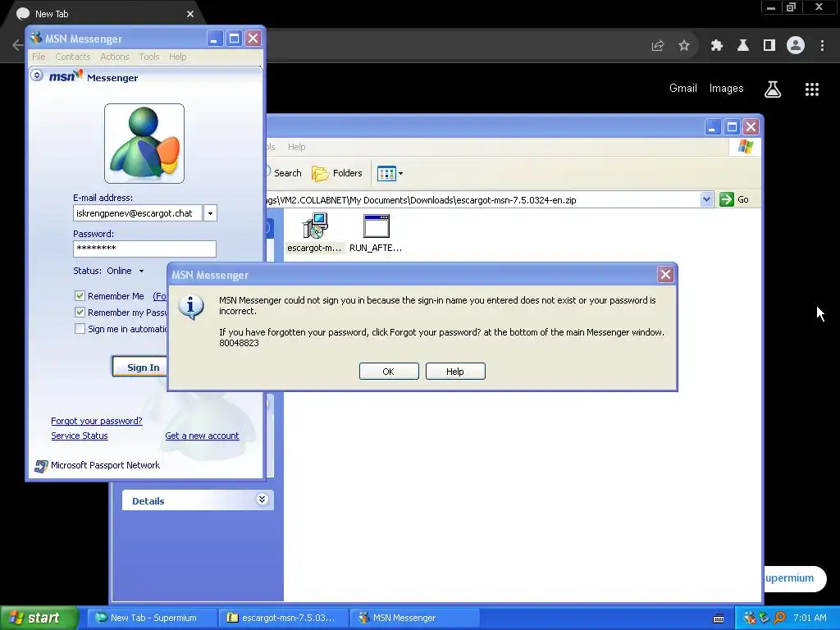Viewport: 840px width, 630px height.
Task: Click the New Tab browser tab
Action: click(102, 14)
